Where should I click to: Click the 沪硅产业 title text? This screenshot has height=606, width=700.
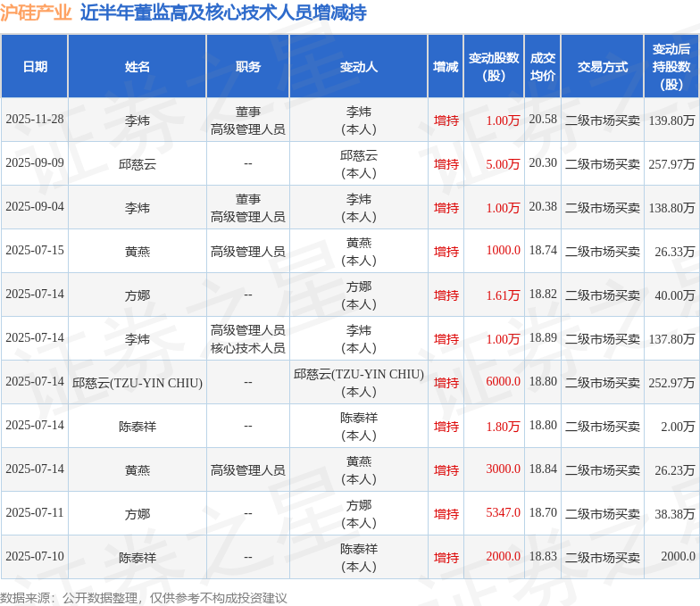click(x=36, y=12)
